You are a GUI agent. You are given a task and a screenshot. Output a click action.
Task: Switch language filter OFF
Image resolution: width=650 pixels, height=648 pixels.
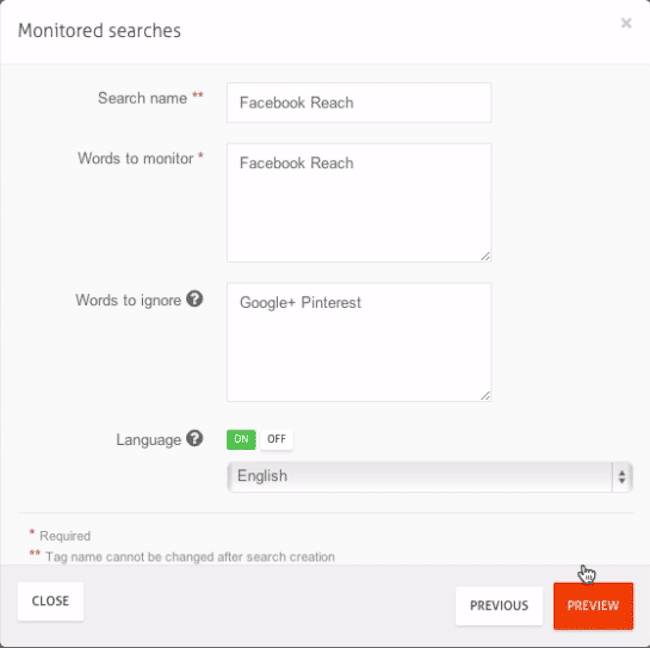[x=276, y=439]
